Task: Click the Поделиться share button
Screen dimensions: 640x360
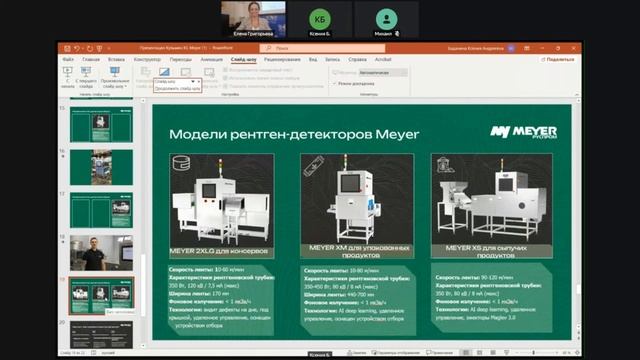Action: coord(558,60)
